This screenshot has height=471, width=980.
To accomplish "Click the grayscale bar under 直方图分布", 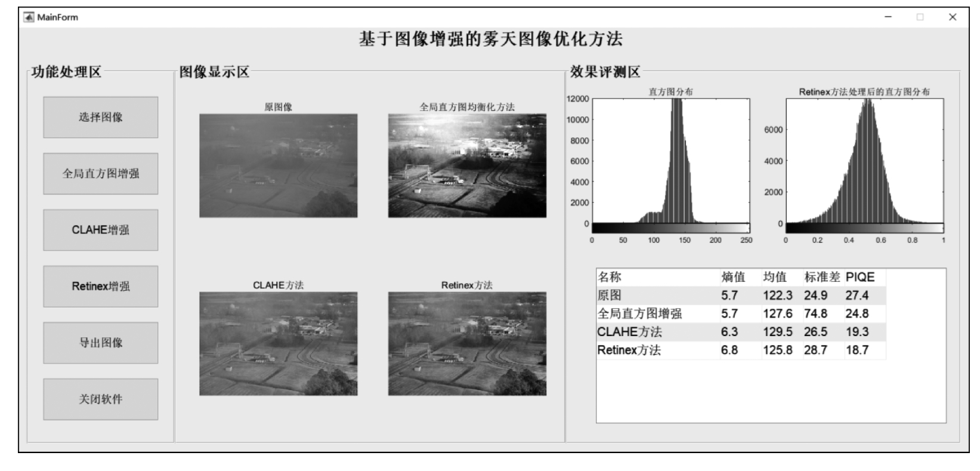I will (670, 228).
